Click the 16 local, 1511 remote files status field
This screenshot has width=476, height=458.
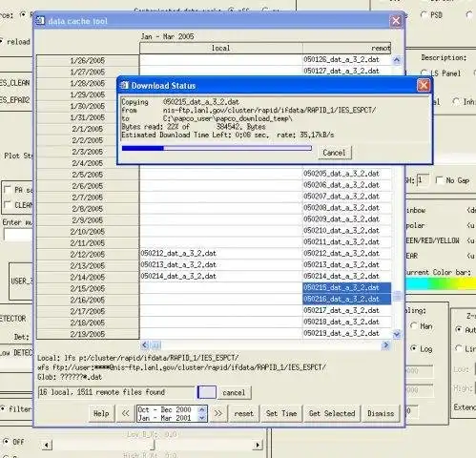[116, 392]
